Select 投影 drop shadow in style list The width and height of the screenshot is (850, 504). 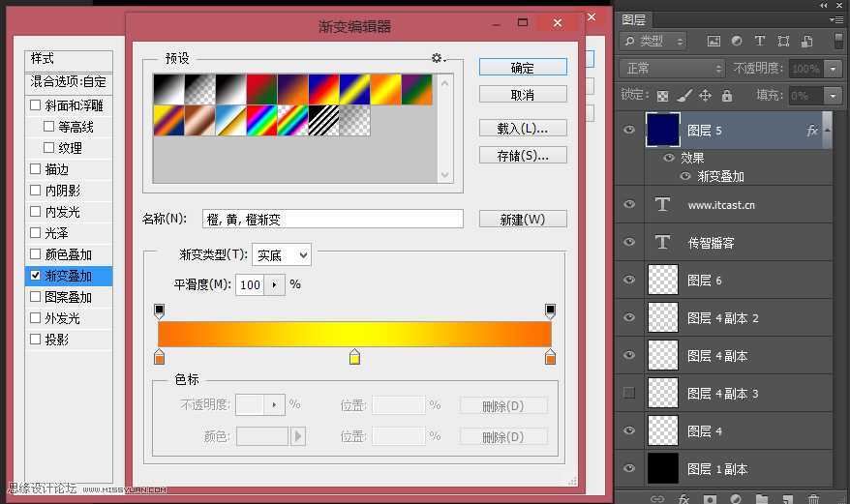pos(56,340)
